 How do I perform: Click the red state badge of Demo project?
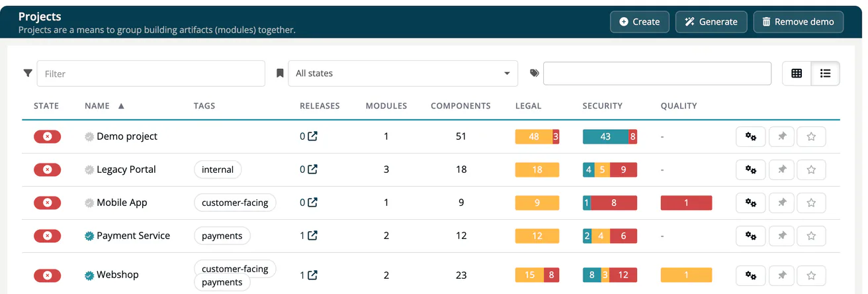click(47, 136)
